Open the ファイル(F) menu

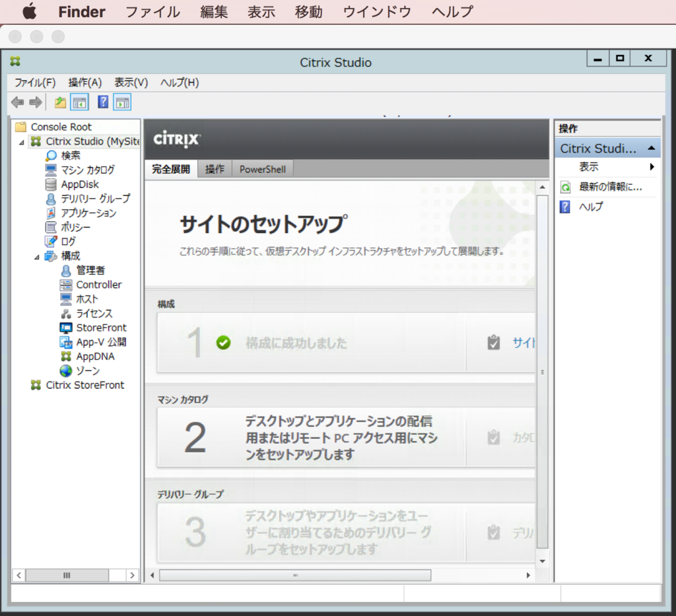coord(35,83)
